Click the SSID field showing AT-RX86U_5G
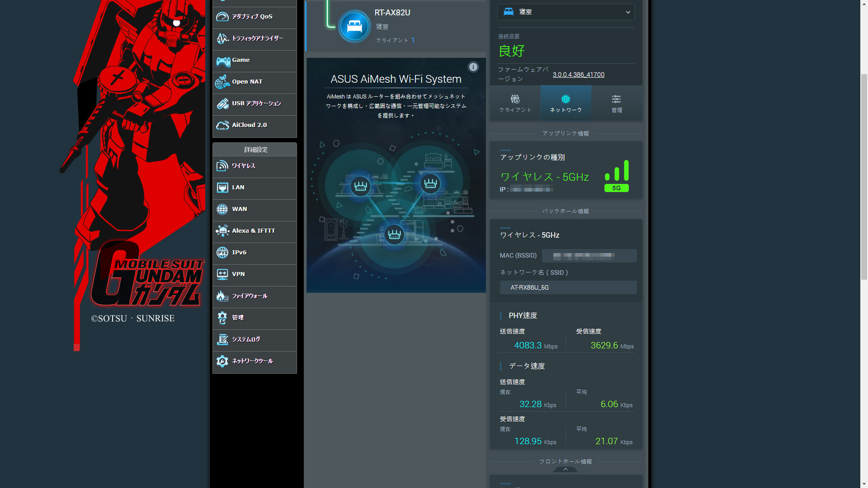This screenshot has width=868, height=488. [568, 287]
